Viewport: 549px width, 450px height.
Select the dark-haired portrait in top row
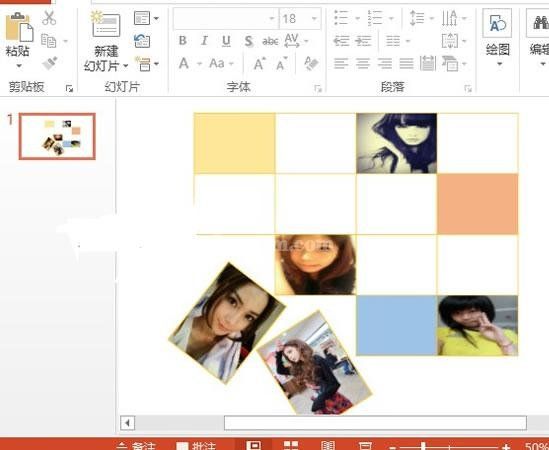[x=397, y=143]
